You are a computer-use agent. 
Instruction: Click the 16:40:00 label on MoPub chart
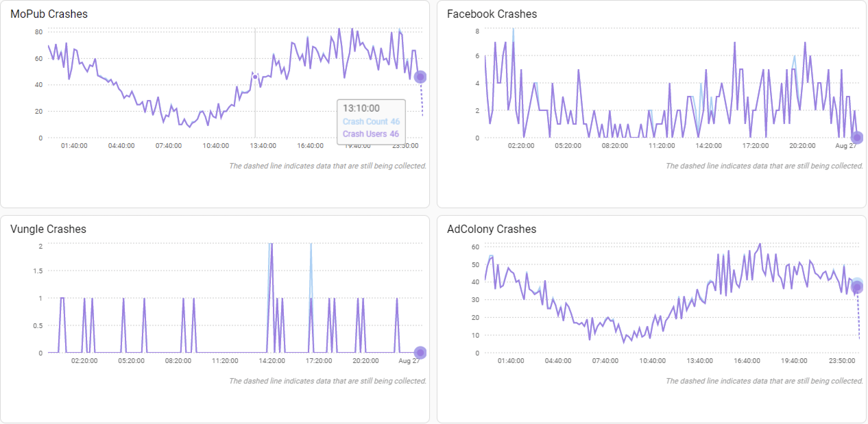coord(310,146)
